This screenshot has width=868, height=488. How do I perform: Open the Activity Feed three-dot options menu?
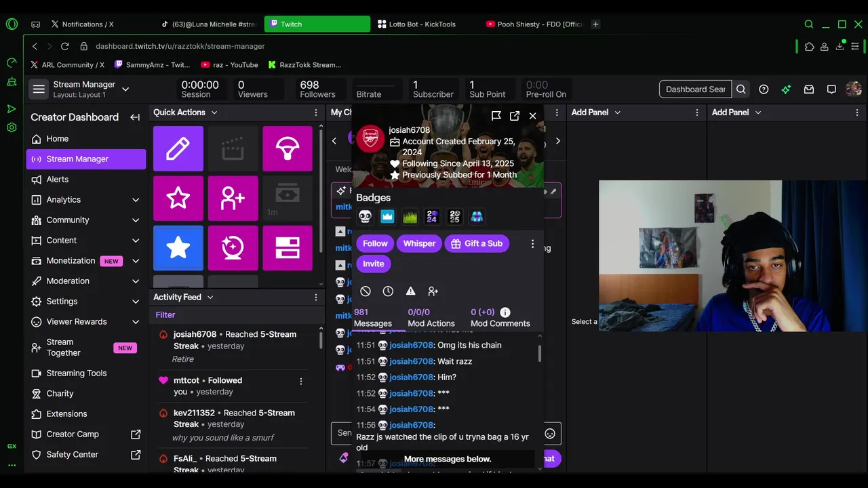[x=315, y=297]
